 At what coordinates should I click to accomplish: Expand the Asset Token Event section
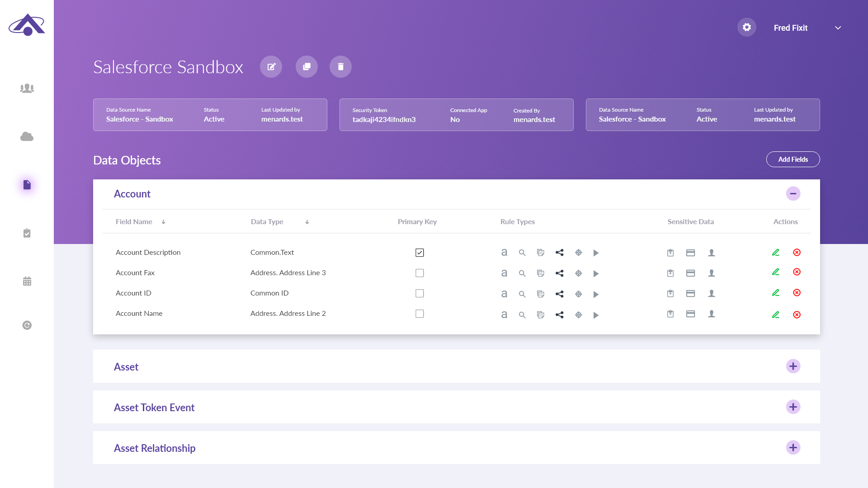[x=793, y=407]
